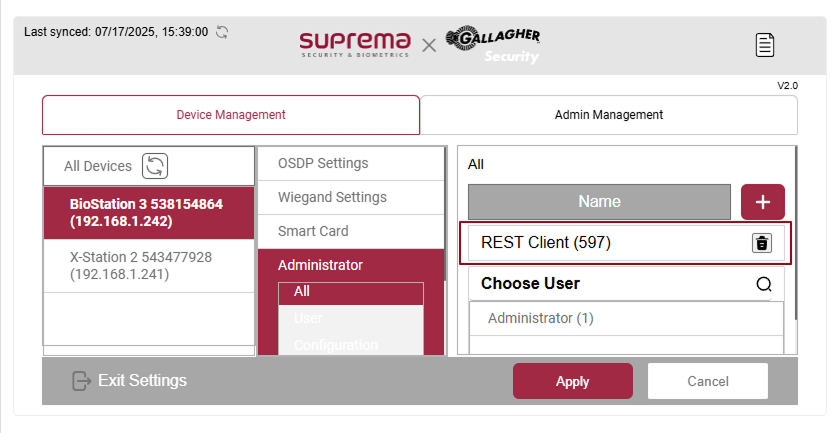Click the Suprema logo
This screenshot has height=433, width=839.
point(355,44)
